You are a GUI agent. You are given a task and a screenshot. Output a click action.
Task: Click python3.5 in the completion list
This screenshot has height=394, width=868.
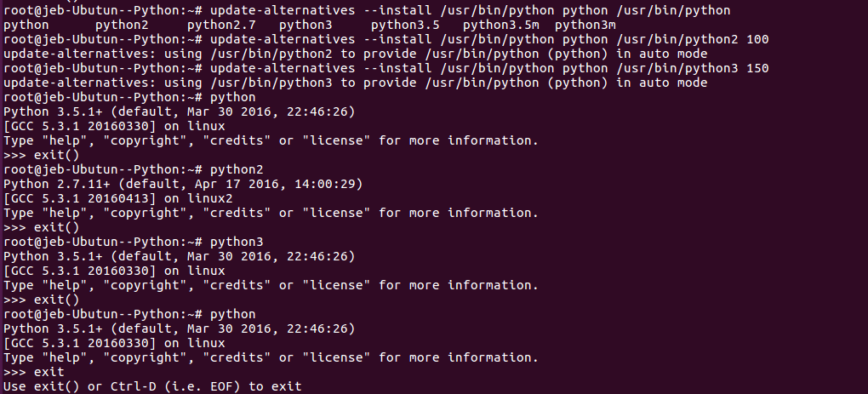(404, 26)
